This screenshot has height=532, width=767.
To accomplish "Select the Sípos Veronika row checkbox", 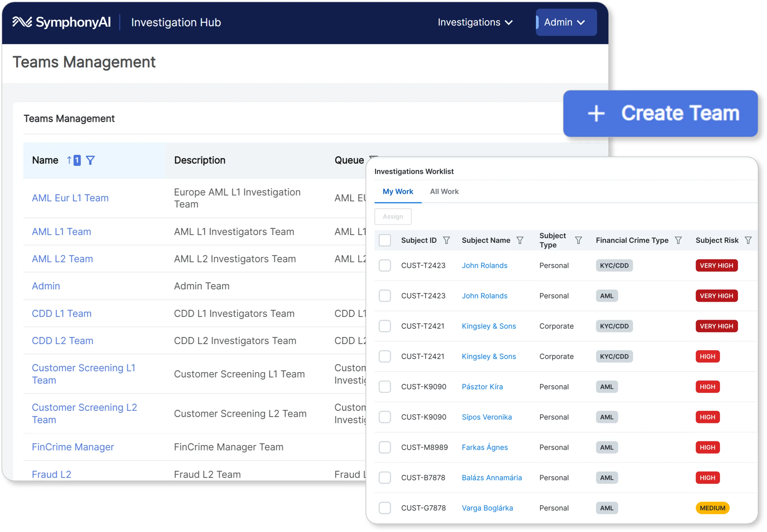I will click(385, 417).
